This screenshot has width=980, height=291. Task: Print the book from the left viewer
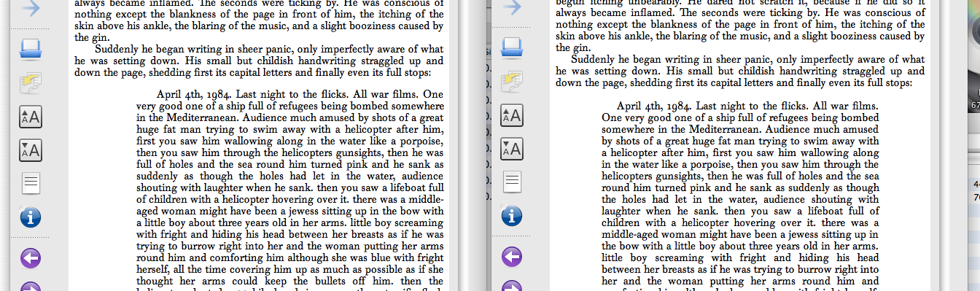31,49
